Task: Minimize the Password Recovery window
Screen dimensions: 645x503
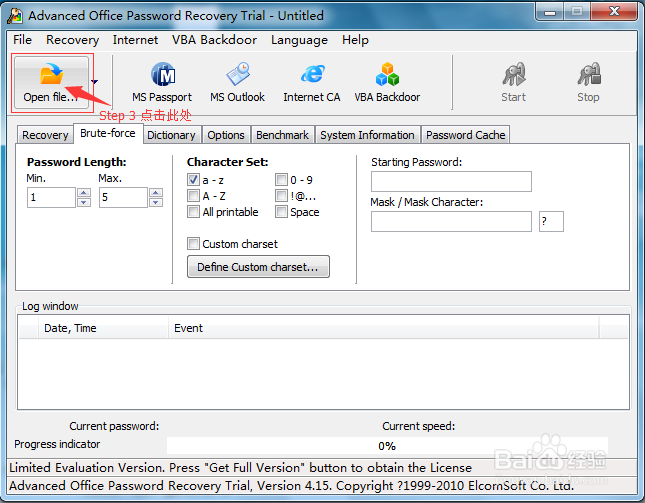Action: point(550,12)
